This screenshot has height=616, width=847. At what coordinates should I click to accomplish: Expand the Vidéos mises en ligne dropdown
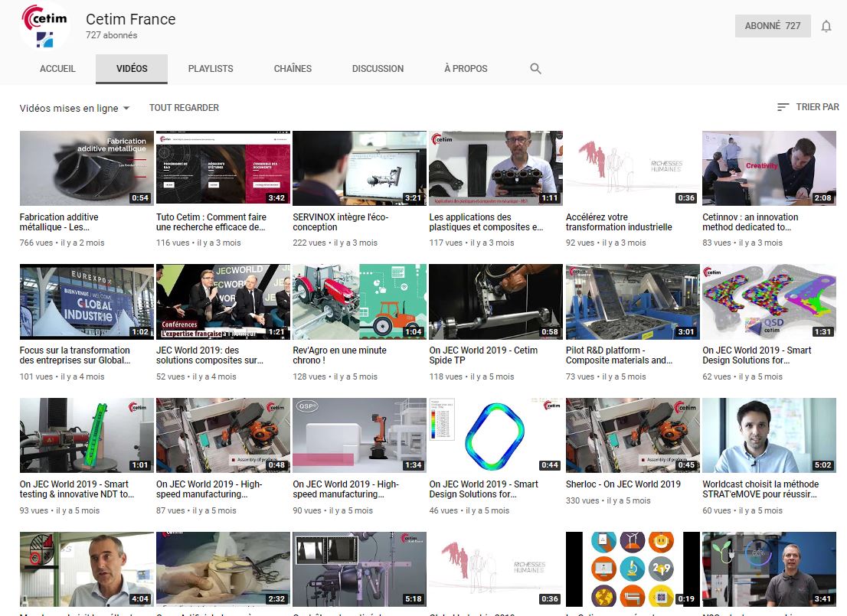point(74,108)
